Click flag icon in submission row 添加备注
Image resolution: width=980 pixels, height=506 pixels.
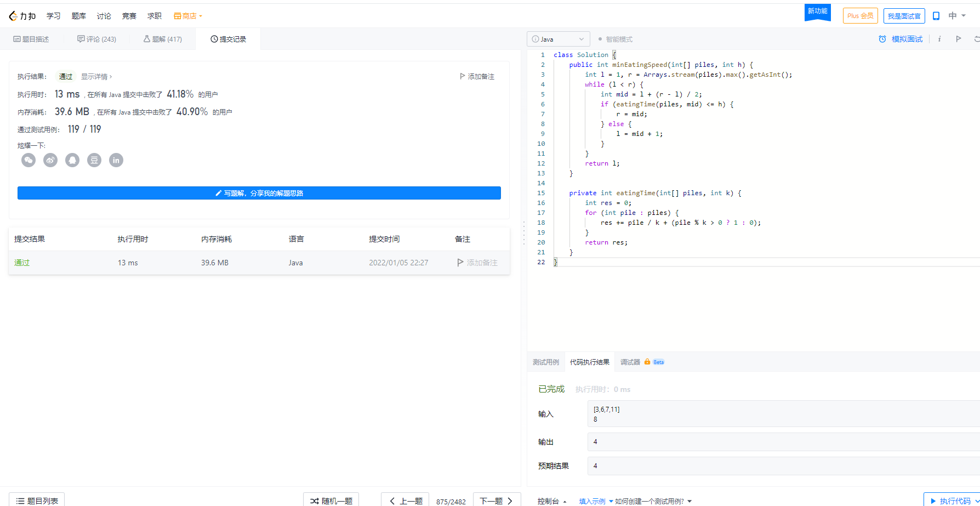coord(460,263)
